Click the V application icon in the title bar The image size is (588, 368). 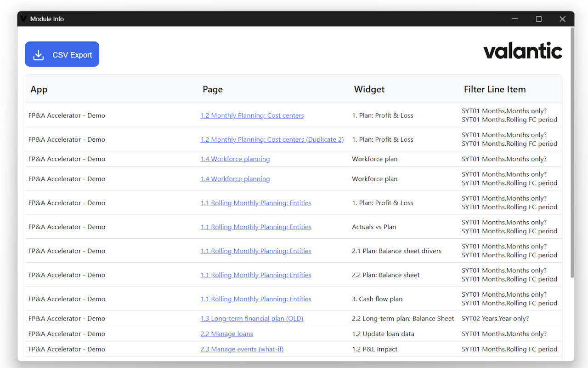(x=23, y=18)
